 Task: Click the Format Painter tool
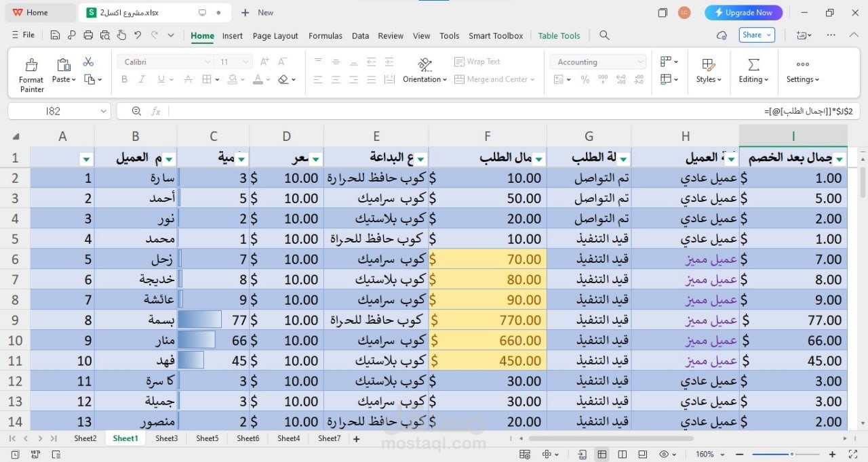tap(31, 75)
